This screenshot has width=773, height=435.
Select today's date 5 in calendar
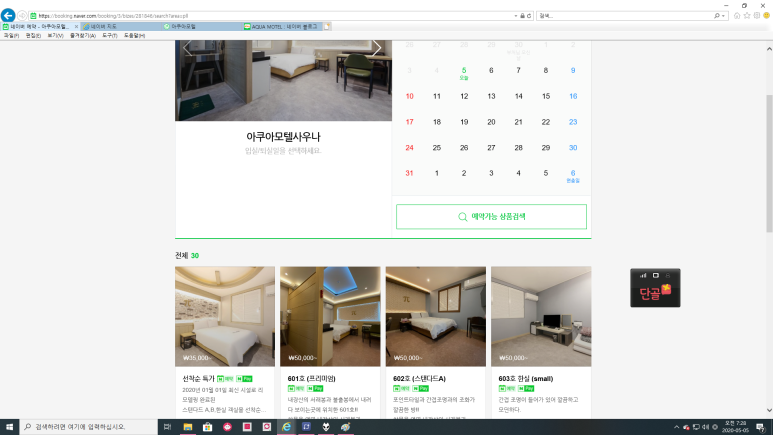[x=464, y=72]
